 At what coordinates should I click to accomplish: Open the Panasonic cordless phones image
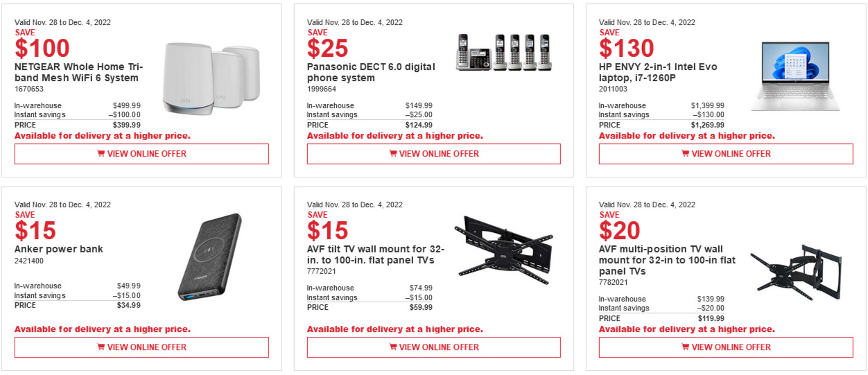[503, 53]
